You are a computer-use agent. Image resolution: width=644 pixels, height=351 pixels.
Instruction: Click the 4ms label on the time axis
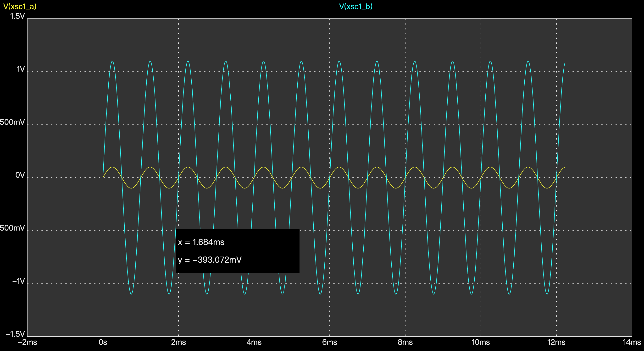[254, 342]
